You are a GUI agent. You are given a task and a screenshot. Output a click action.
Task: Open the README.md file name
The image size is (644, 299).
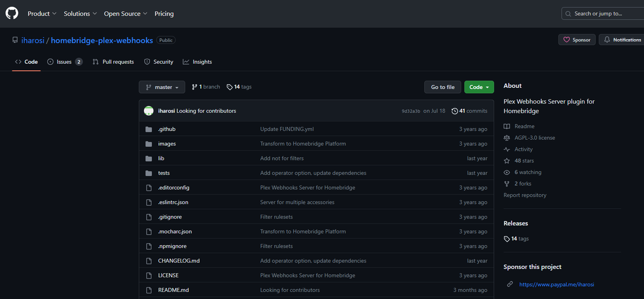point(173,290)
